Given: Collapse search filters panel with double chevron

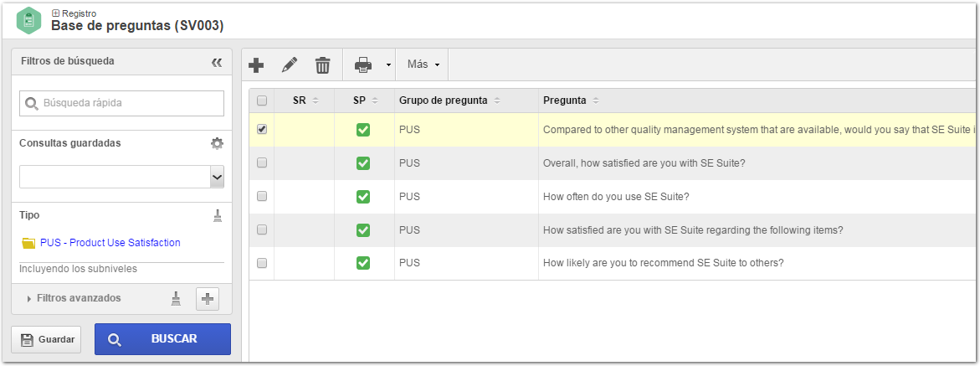Looking at the screenshot, I should [x=217, y=62].
